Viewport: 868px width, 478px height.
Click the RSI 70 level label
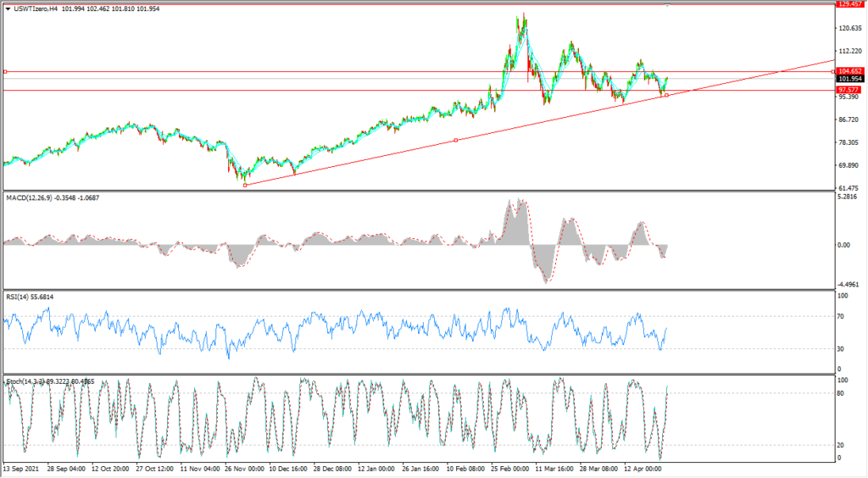[x=842, y=316]
